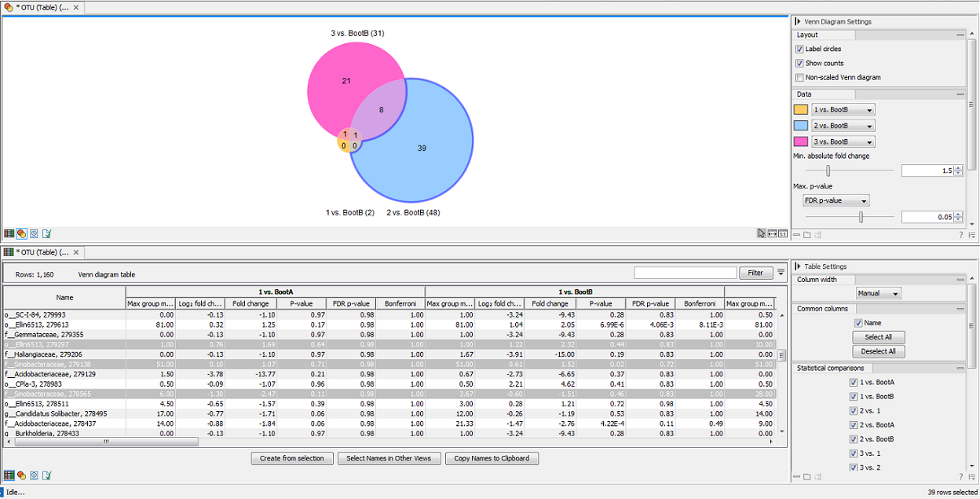The image size is (980, 499).
Task: Click the Create from selection button
Action: (292, 458)
